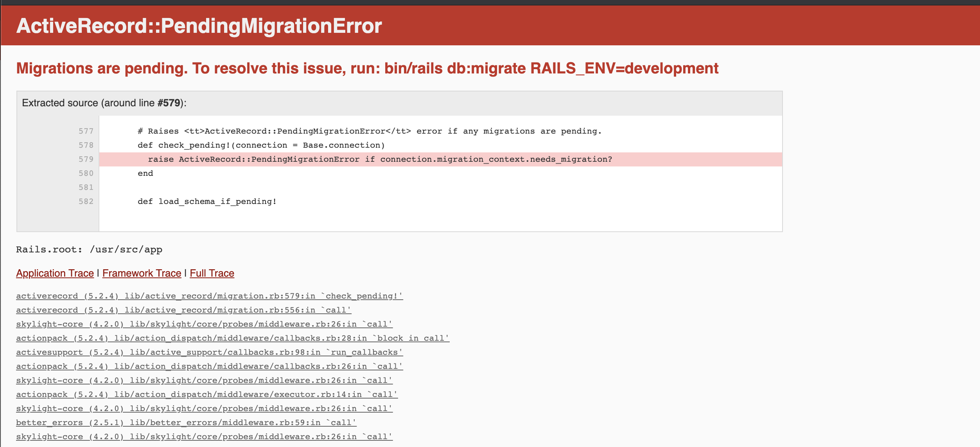Click line number 577 in source view
Screen dimensions: 980x447
pyautogui.click(x=86, y=131)
